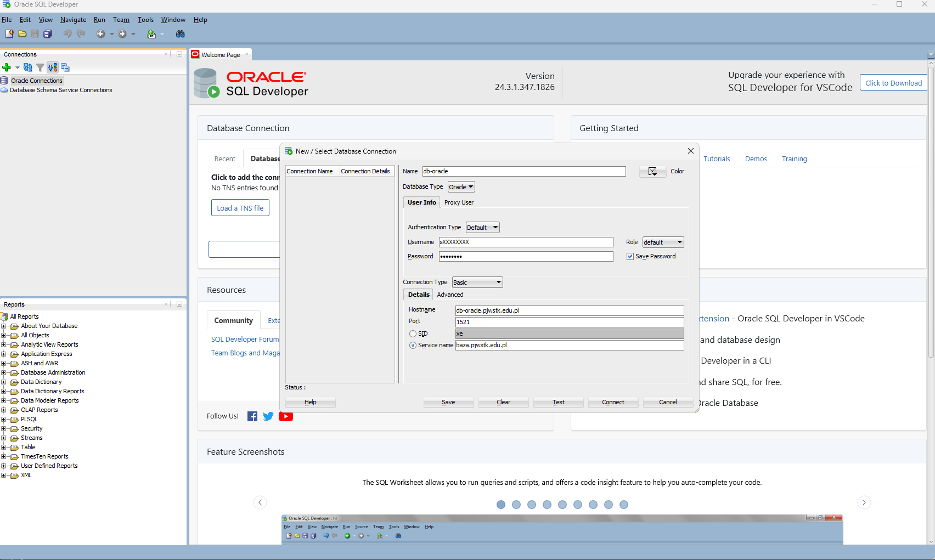
Task: Switch to the Advanced tab
Action: click(450, 295)
